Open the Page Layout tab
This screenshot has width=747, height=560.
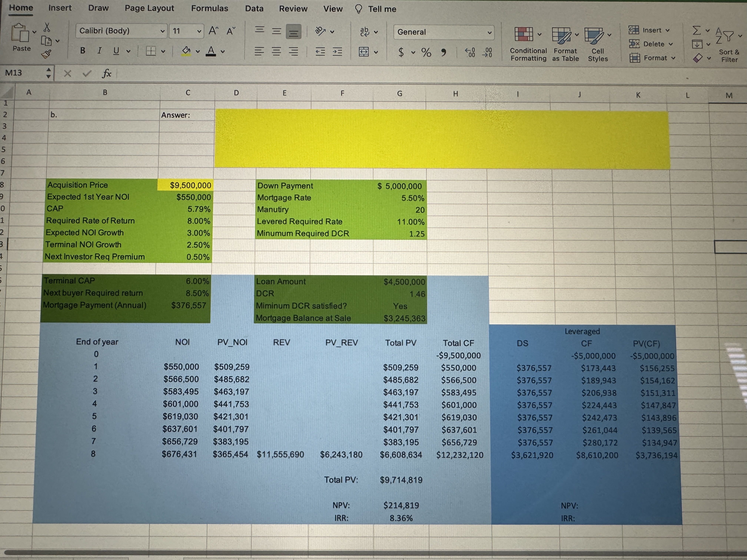(149, 8)
